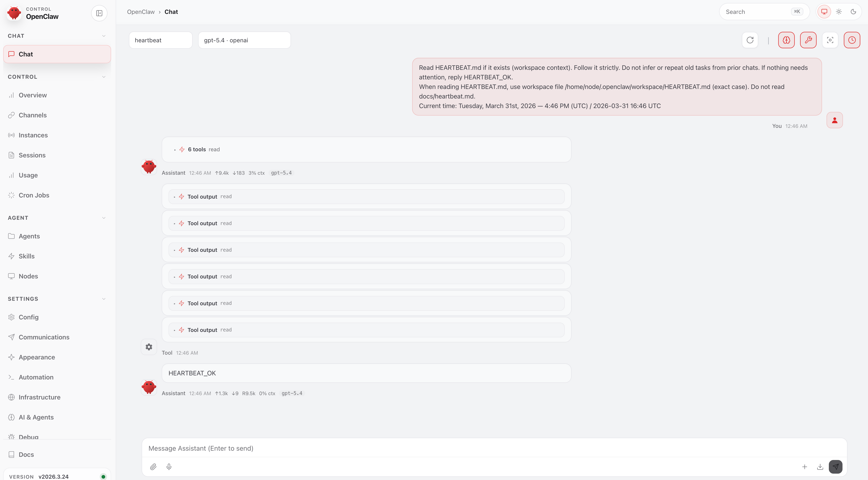Collapse the CONTROL section chevron
868x480 pixels.
click(x=104, y=77)
